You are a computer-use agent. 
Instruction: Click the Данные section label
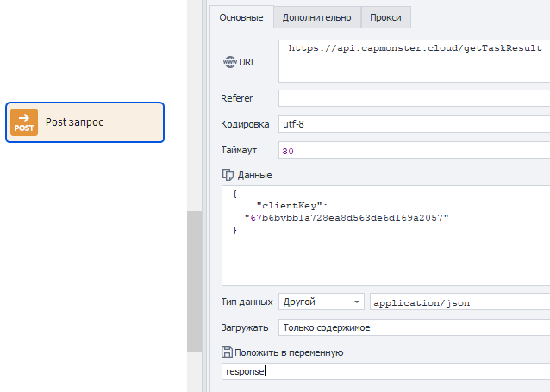coord(254,175)
